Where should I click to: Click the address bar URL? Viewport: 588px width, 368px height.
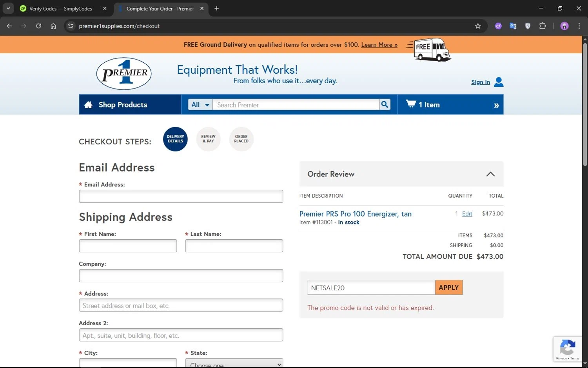point(119,26)
